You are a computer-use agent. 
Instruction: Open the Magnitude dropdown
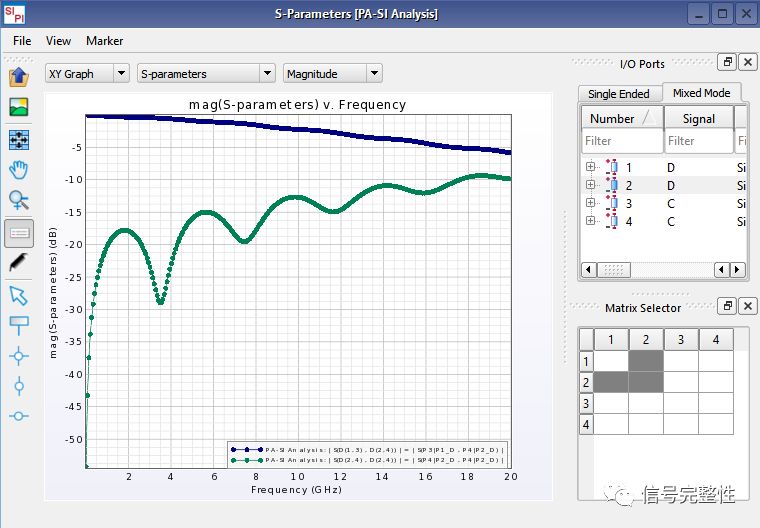pyautogui.click(x=332, y=73)
